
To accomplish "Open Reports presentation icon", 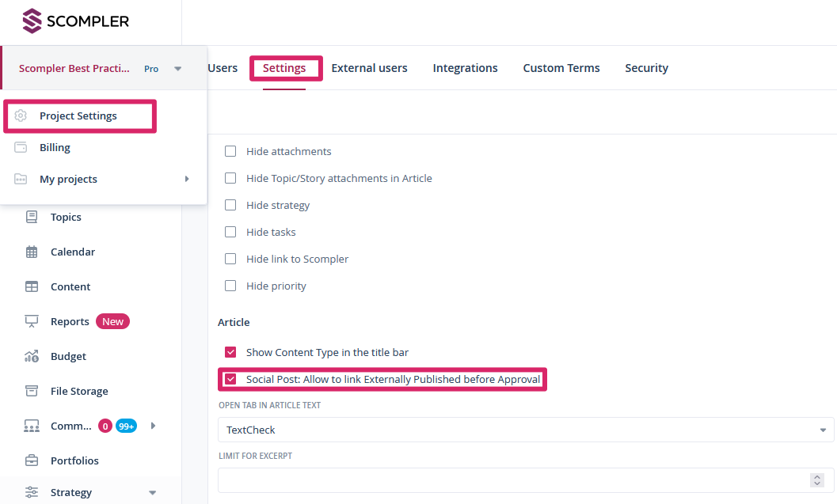I will coord(32,321).
